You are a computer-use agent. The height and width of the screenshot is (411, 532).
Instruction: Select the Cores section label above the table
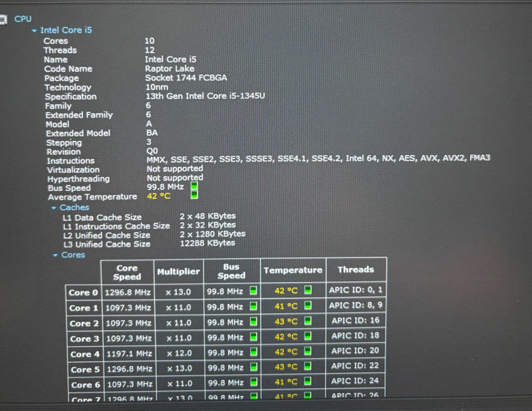click(x=73, y=255)
